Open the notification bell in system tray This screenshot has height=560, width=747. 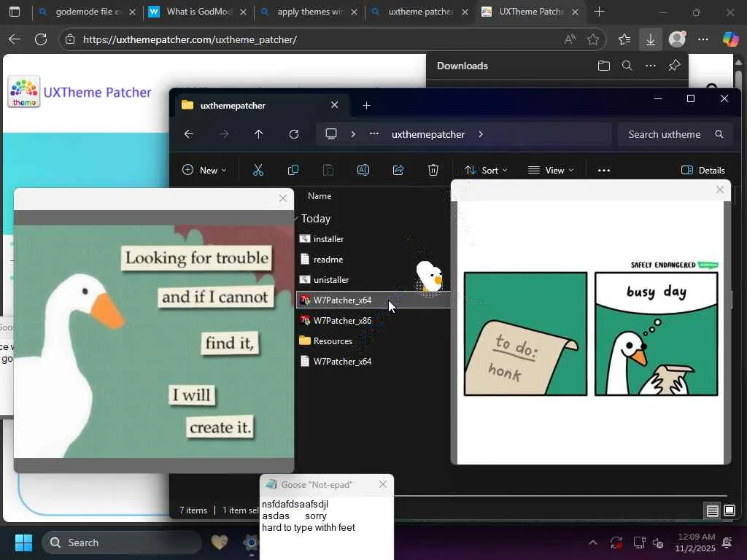(x=727, y=542)
